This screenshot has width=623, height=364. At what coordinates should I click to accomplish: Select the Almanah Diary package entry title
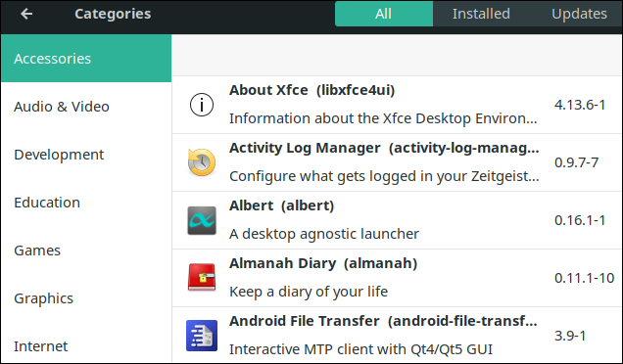pos(323,263)
